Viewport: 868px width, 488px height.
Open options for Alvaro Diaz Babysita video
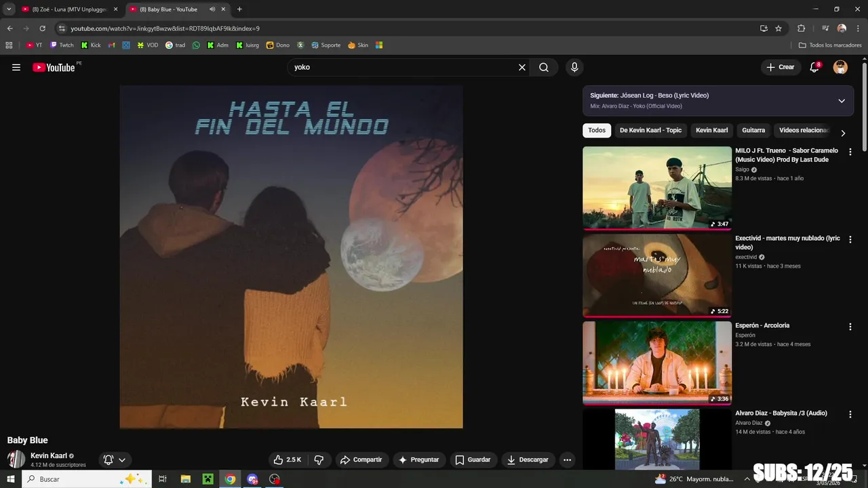(850, 413)
